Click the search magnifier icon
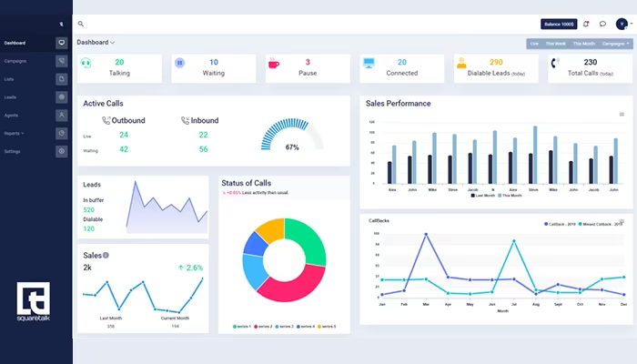 coord(81,24)
